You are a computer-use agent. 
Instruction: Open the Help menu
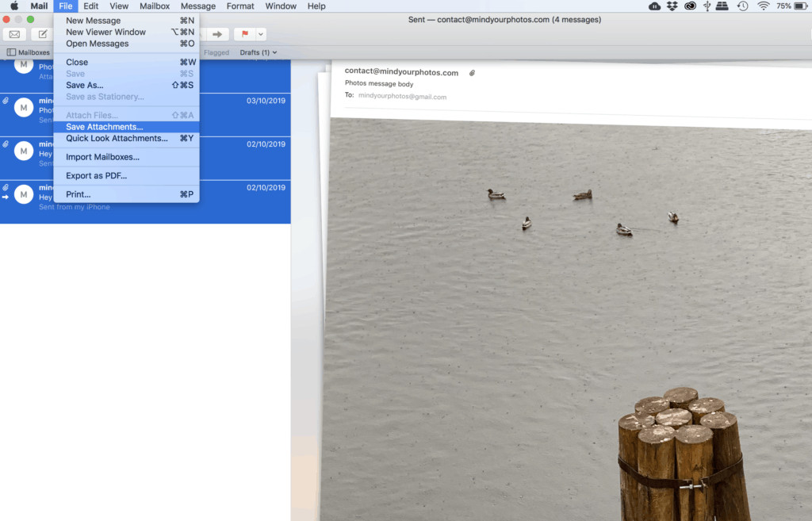(x=316, y=6)
